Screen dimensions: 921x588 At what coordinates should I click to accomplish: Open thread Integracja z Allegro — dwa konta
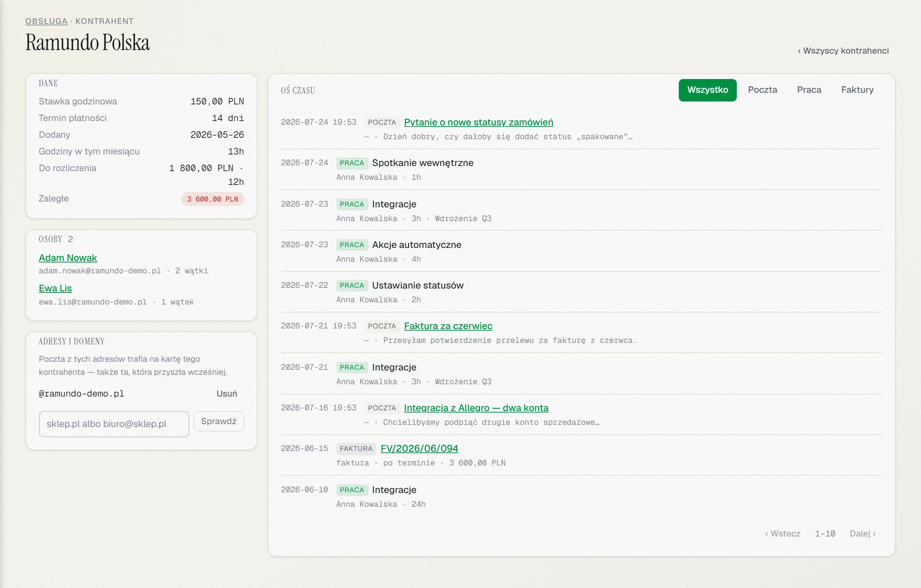(x=476, y=408)
